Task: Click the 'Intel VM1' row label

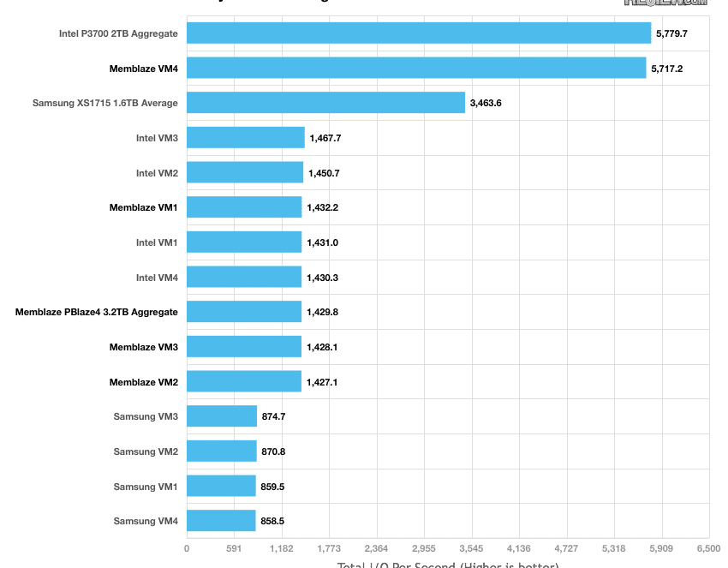Action: tap(157, 242)
